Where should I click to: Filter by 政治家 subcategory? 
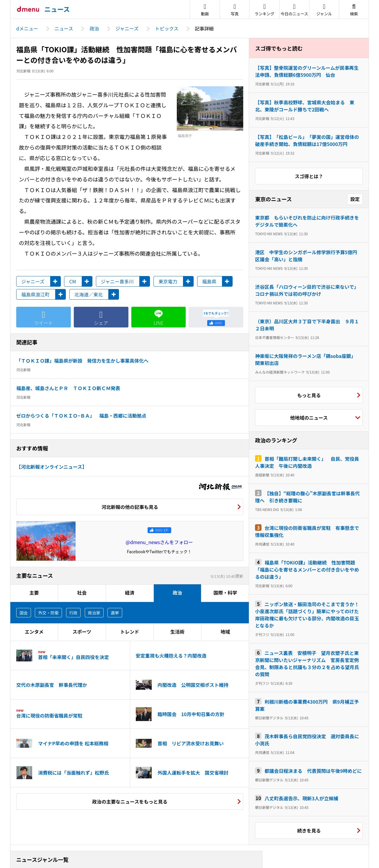[x=94, y=613]
